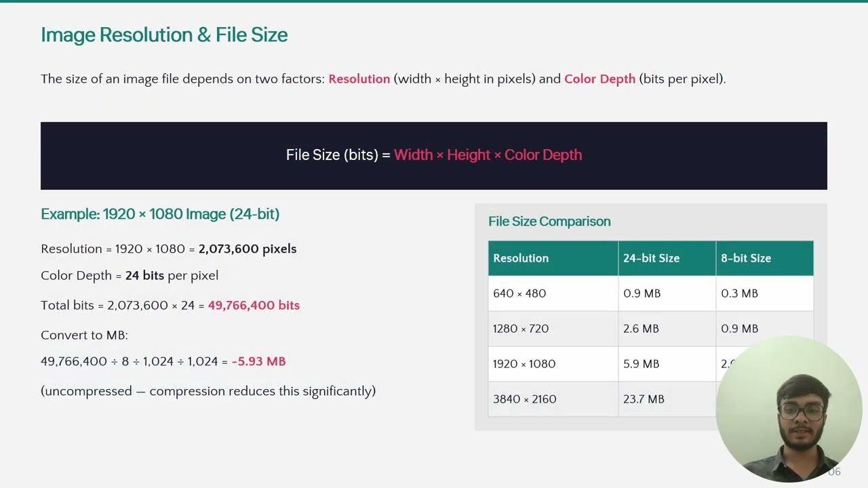Click the bold text '24 bits'
The width and height of the screenshot is (868, 488).
[144, 275]
